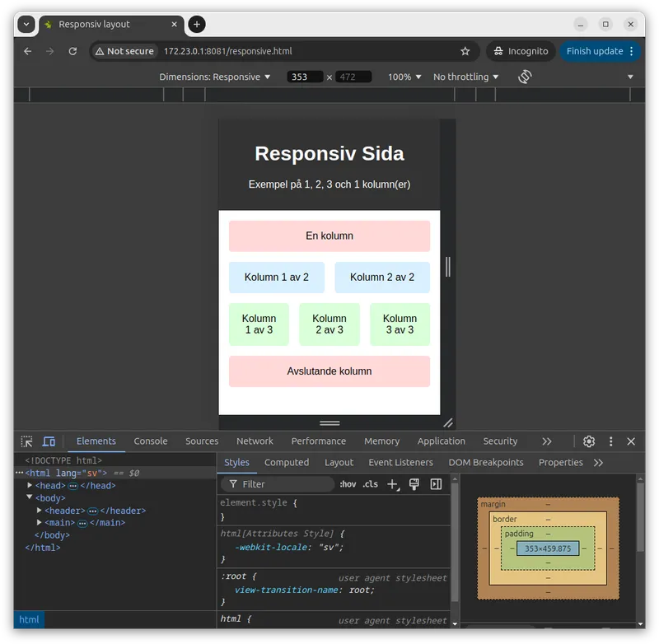Toggle the .cls element classes panel
The height and width of the screenshot is (644, 659).
[x=371, y=484]
